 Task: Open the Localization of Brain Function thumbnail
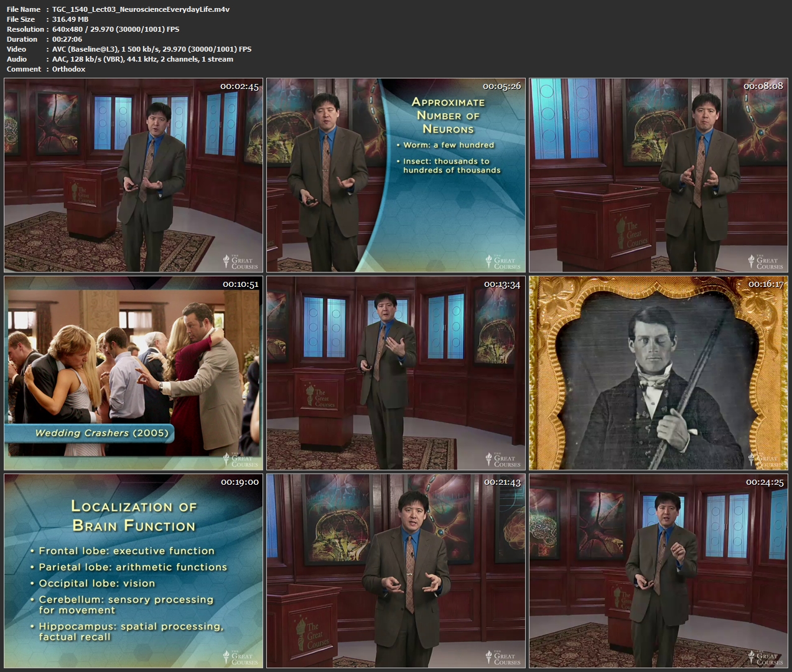click(x=134, y=571)
